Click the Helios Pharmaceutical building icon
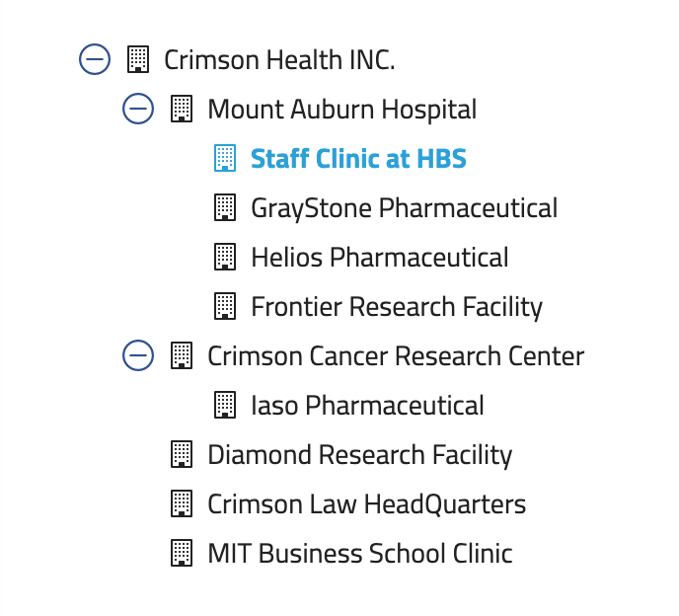This screenshot has height=616, width=679. coord(225,257)
